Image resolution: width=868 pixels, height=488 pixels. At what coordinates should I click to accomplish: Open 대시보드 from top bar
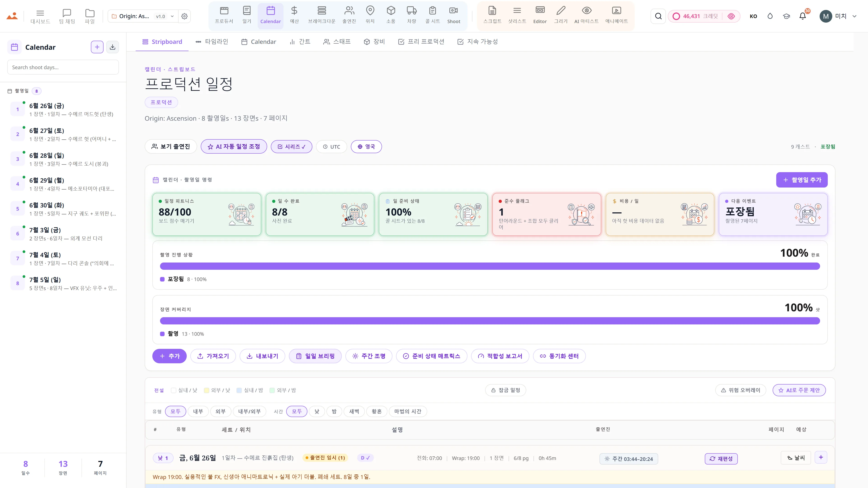coord(40,16)
